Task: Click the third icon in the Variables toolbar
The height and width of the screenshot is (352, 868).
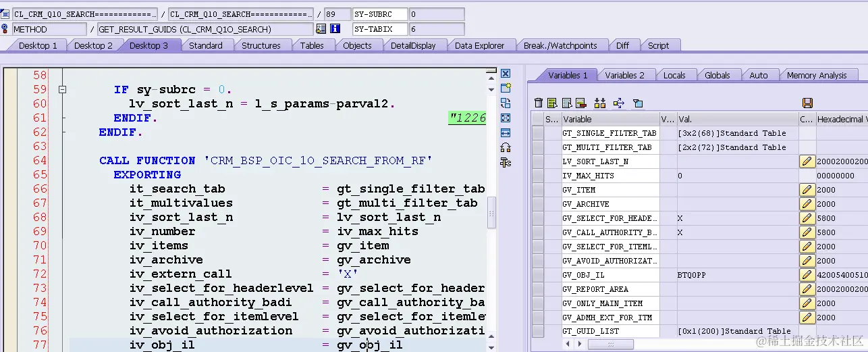Action: (566, 103)
